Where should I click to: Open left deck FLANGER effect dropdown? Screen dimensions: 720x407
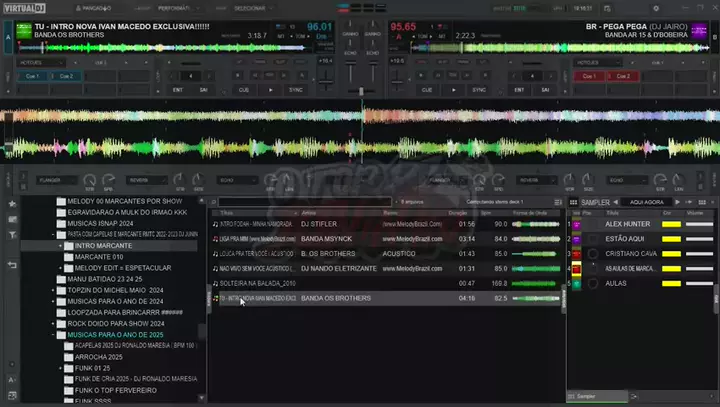tap(56, 181)
